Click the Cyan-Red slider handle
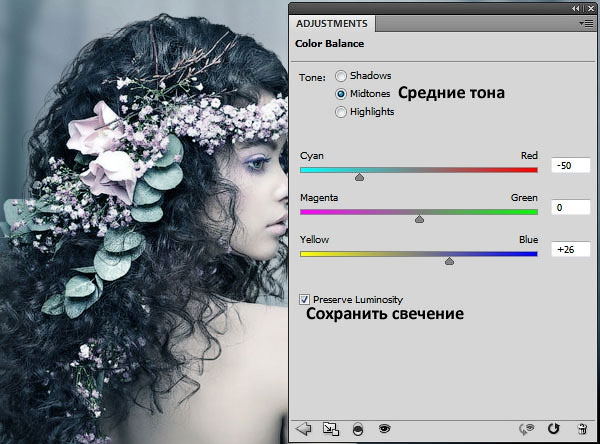The height and width of the screenshot is (444, 600). tap(359, 177)
